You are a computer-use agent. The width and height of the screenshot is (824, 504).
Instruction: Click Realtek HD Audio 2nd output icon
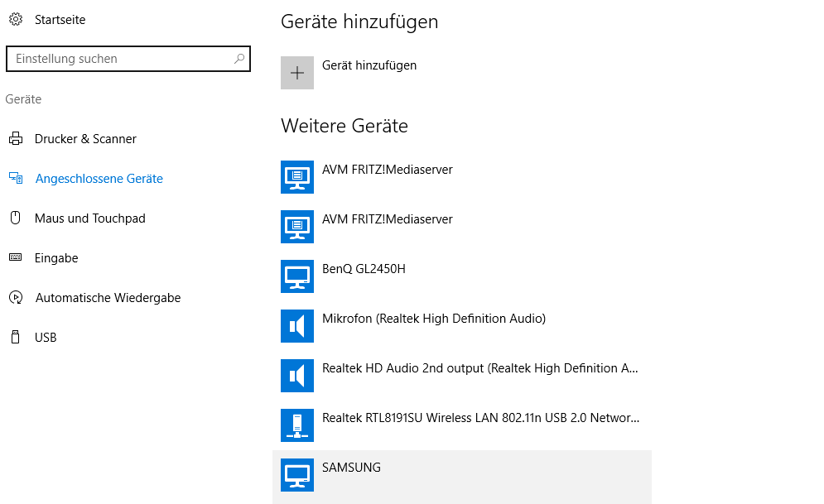pyautogui.click(x=297, y=376)
